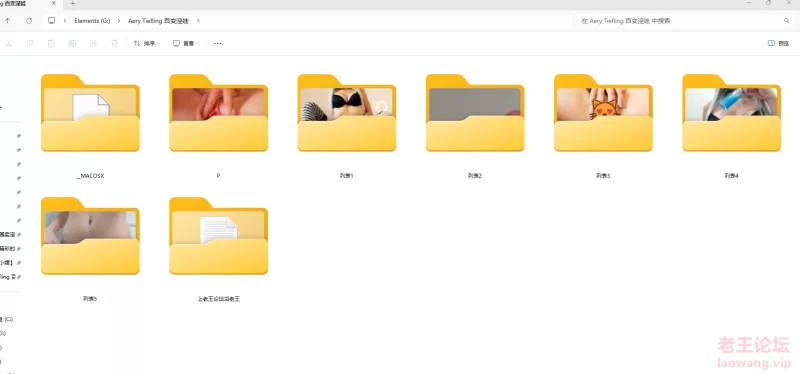This screenshot has height=374, width=800.
Task: Go up one directory level arrow
Action: [x=8, y=21]
